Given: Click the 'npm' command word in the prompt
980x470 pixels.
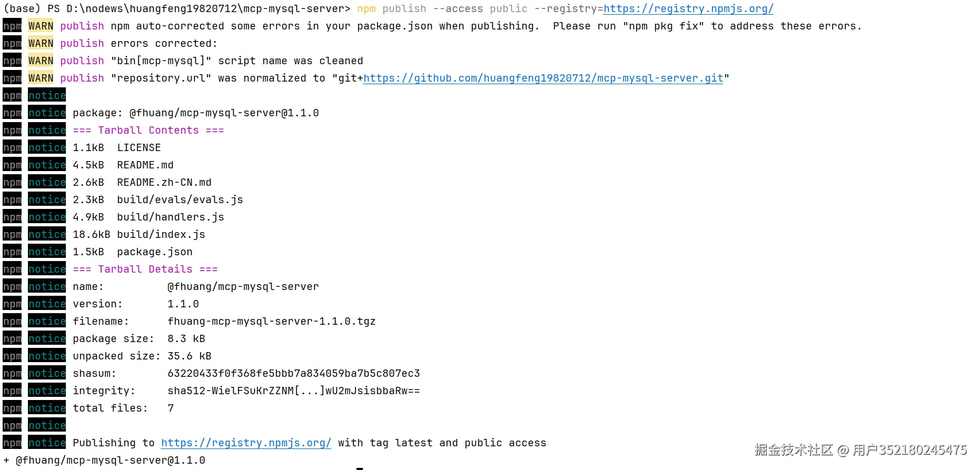Looking at the screenshot, I should pos(366,9).
